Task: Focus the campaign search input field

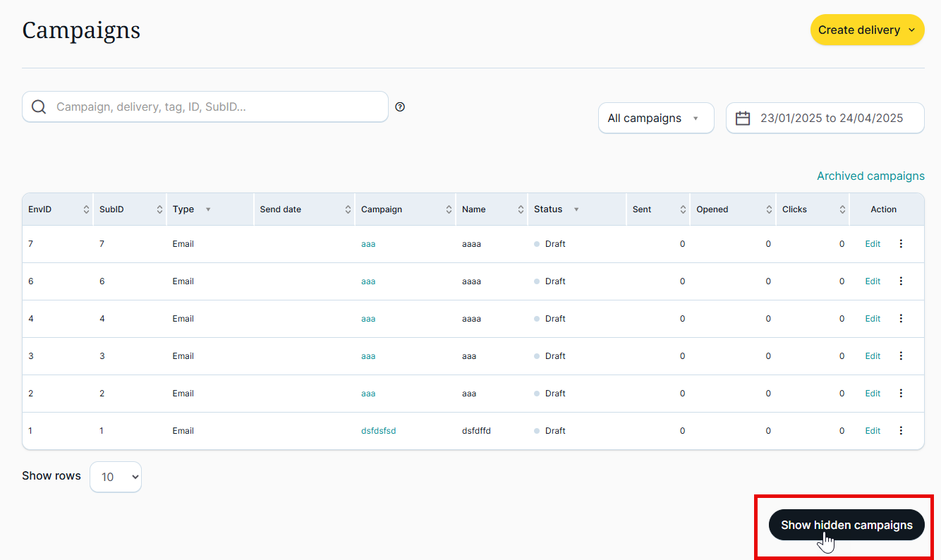Action: (x=219, y=107)
